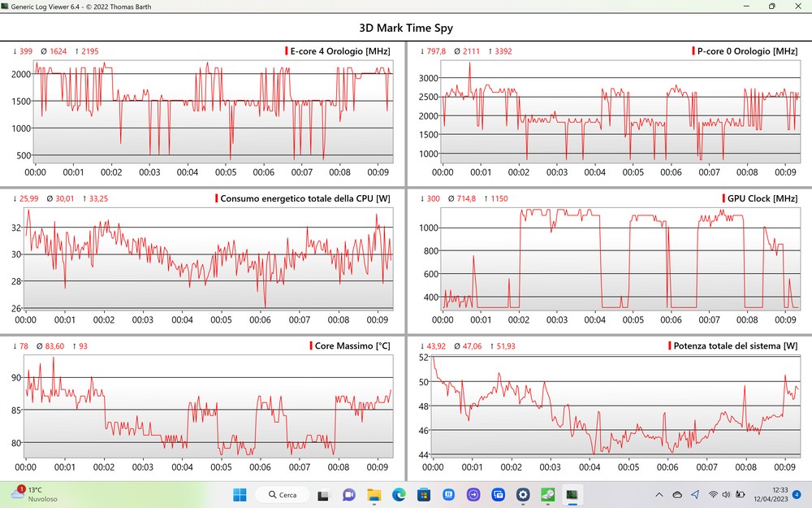This screenshot has height=508, width=812.
Task: Open the blue overlapping-screens app icon
Action: coord(499,494)
